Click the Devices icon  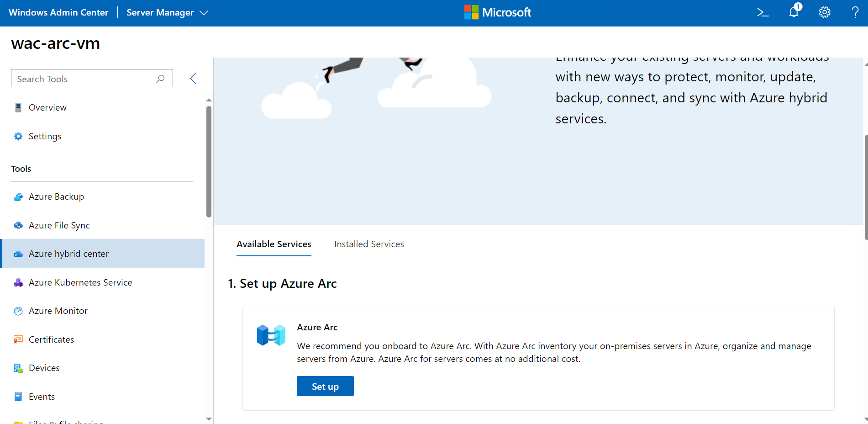[x=18, y=368]
